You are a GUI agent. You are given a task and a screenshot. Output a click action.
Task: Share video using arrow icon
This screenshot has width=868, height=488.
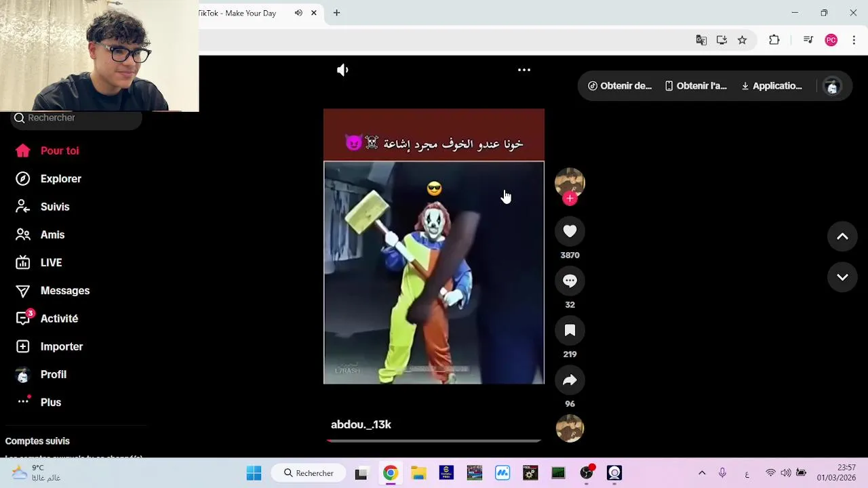coord(570,380)
